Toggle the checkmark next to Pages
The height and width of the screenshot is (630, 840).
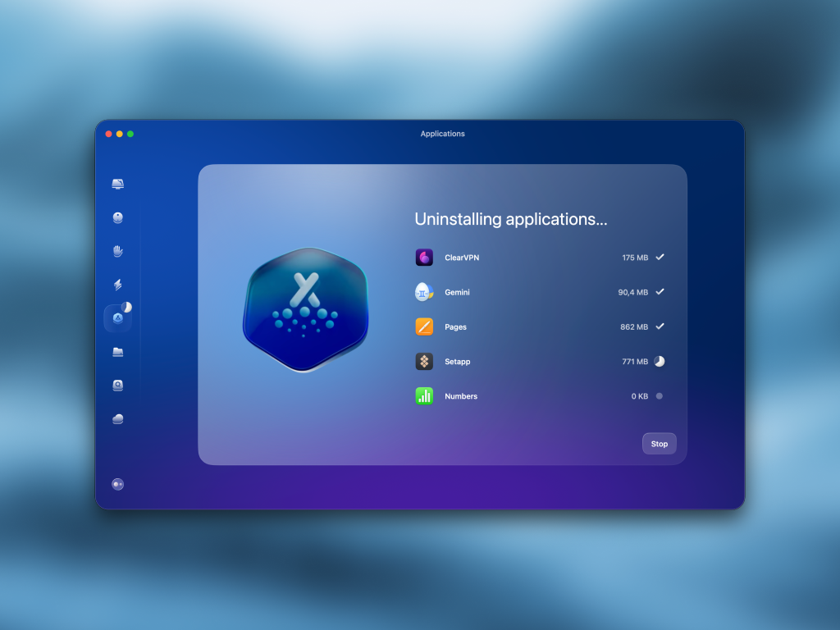tap(659, 326)
